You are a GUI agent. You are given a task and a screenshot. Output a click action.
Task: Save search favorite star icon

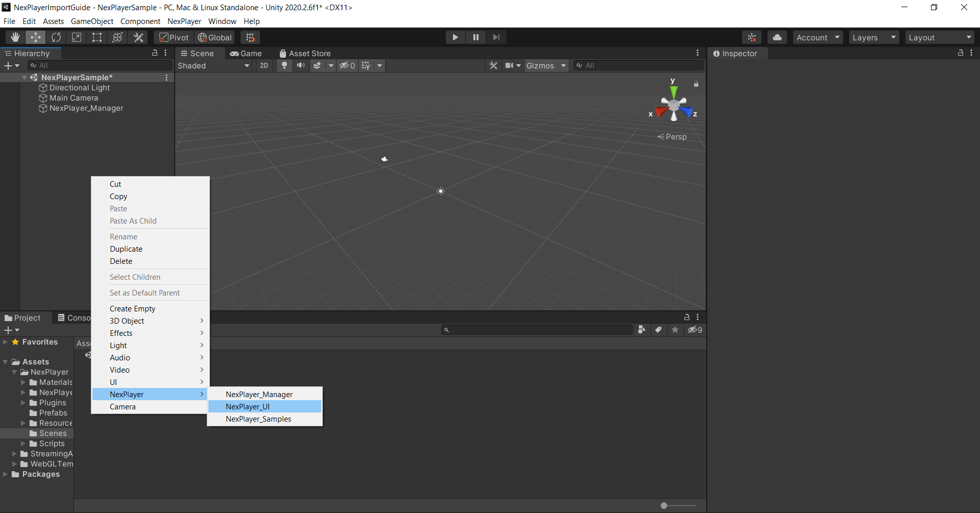click(675, 330)
